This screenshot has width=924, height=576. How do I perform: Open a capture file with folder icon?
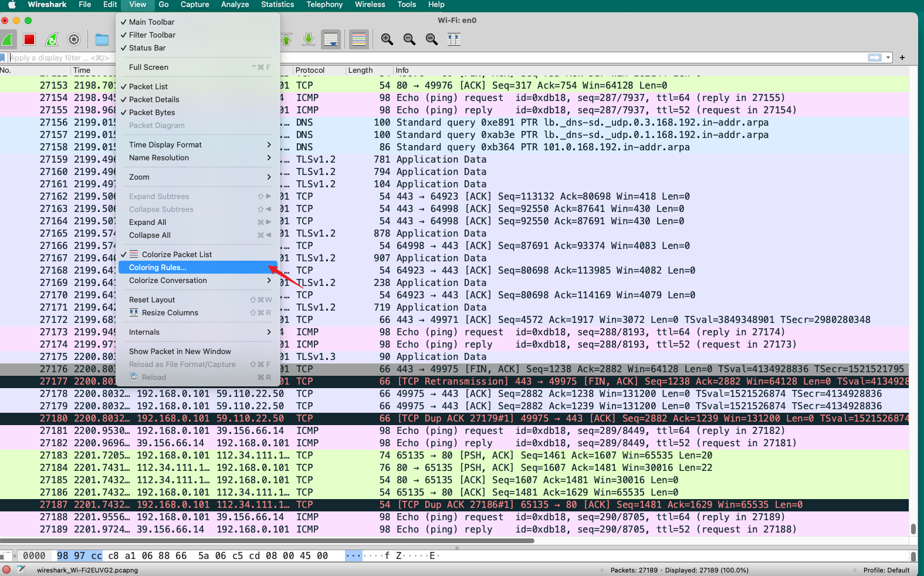pyautogui.click(x=102, y=39)
